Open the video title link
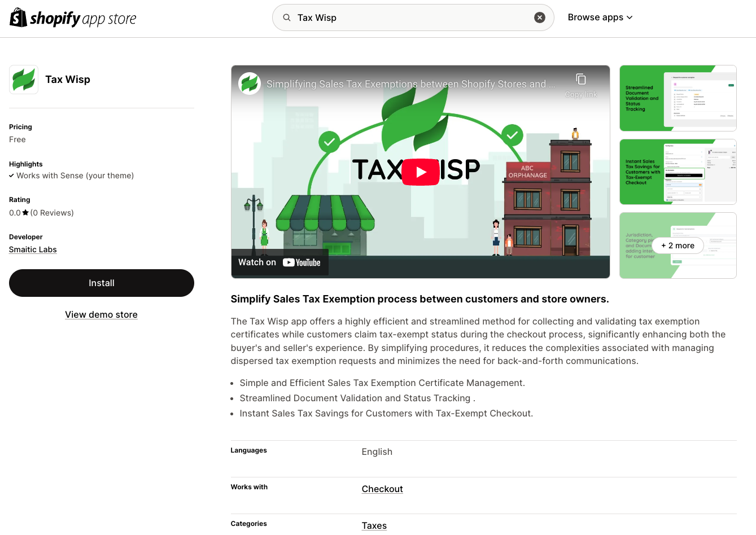Screen dimensions: 756x535 coord(411,84)
